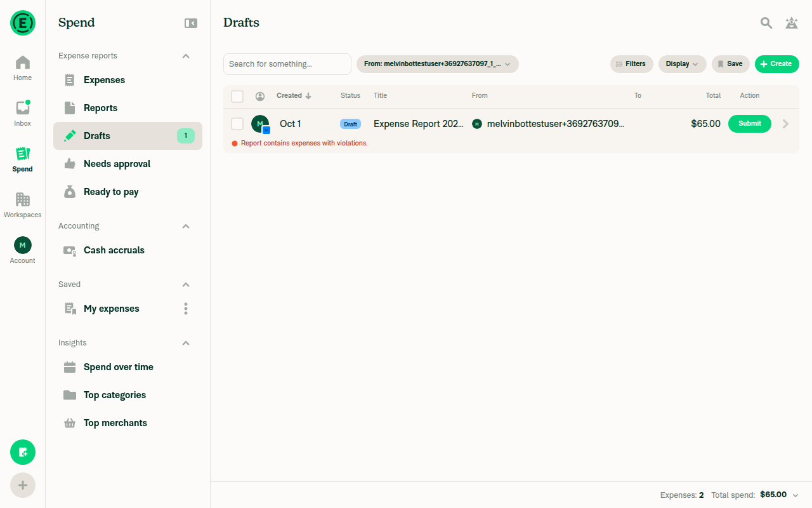Open the three-dot menu for My expenses
This screenshot has height=508, width=812.
coord(186,309)
